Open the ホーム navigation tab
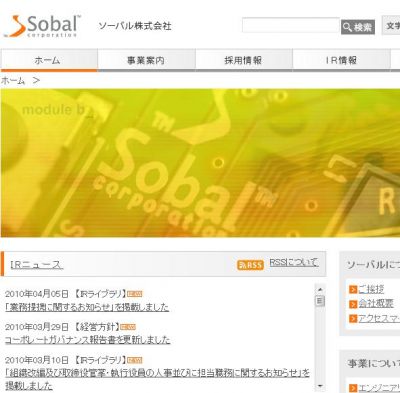Screen dimensions: 400x393 (49, 60)
